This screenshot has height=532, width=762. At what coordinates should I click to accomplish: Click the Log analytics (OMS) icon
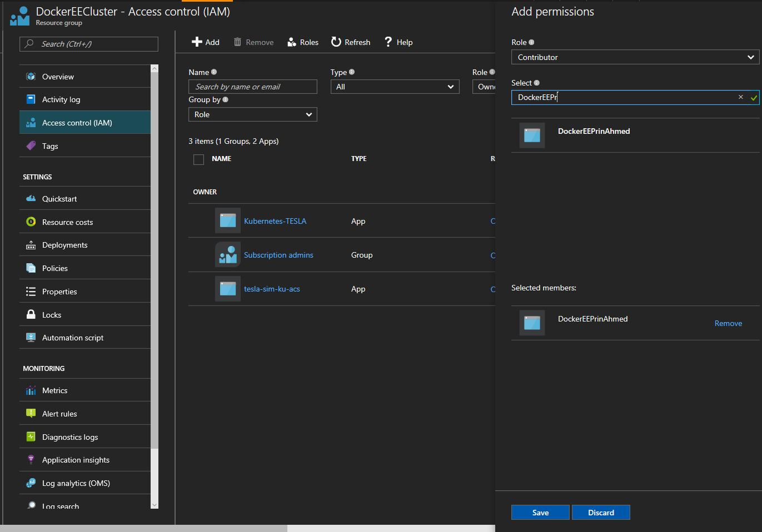(x=31, y=483)
